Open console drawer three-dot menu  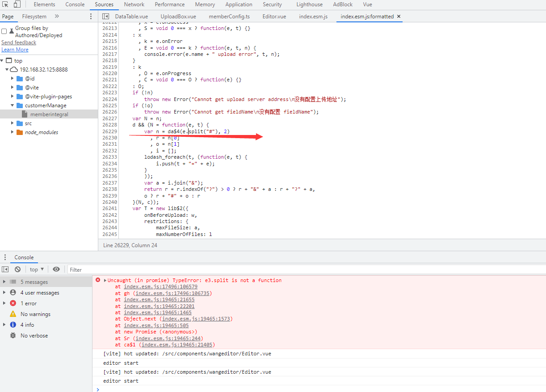(5, 257)
